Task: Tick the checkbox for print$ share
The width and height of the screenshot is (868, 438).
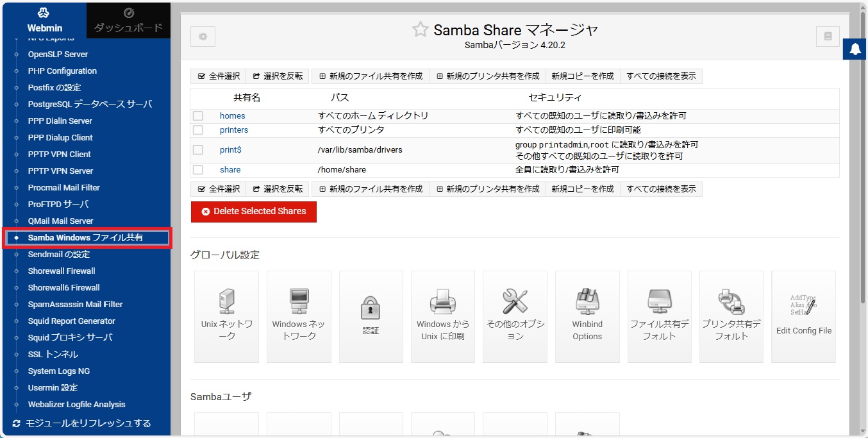Action: 198,150
